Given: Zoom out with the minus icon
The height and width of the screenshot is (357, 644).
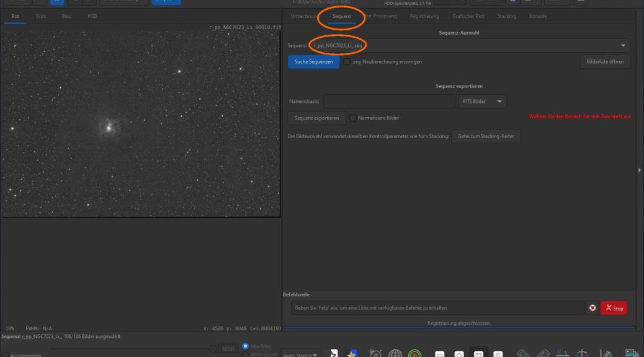Looking at the screenshot, I should 439,353.
